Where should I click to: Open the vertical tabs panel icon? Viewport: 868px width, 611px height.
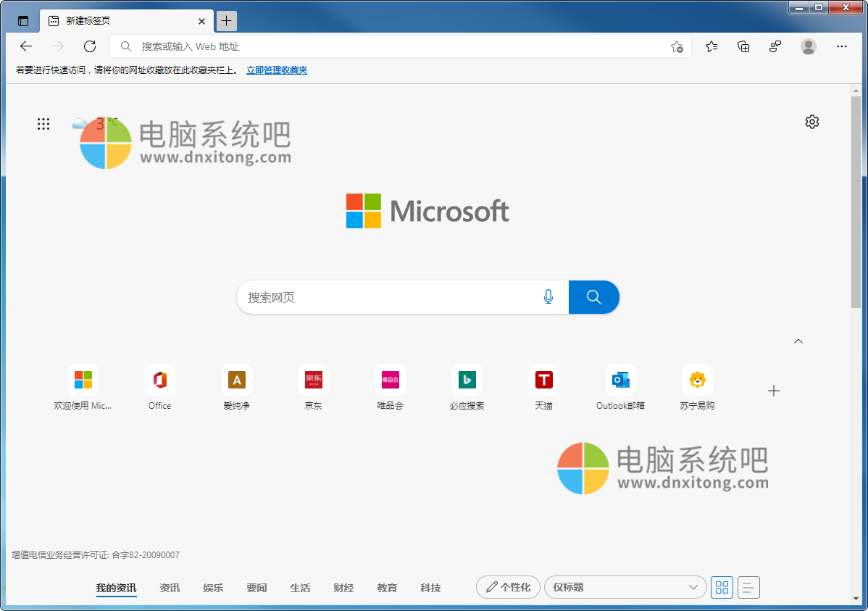click(22, 21)
